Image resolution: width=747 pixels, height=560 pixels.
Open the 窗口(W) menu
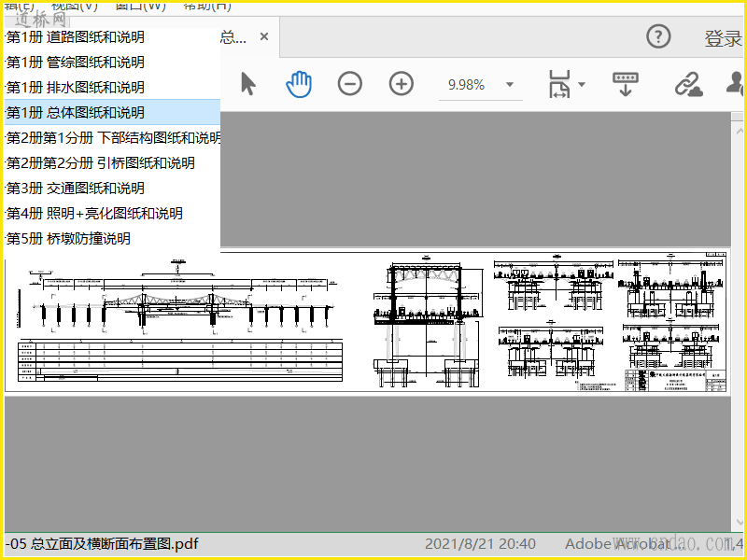coord(141,7)
